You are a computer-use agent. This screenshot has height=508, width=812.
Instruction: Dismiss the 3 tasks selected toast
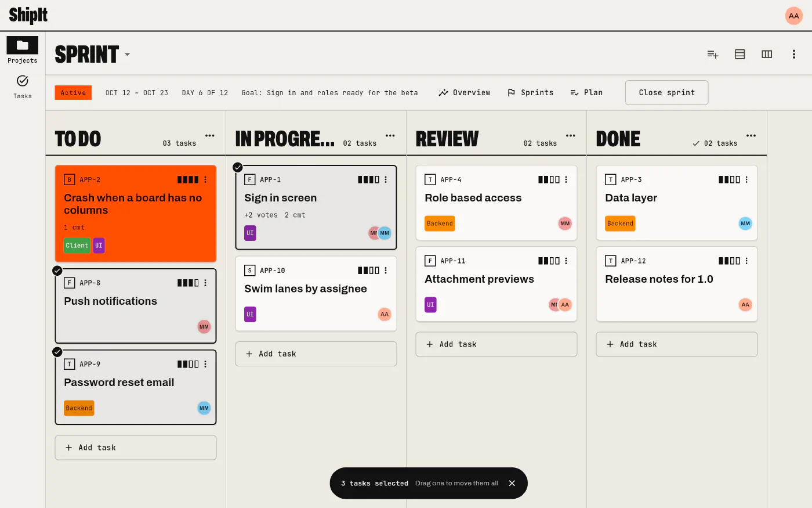(512, 483)
